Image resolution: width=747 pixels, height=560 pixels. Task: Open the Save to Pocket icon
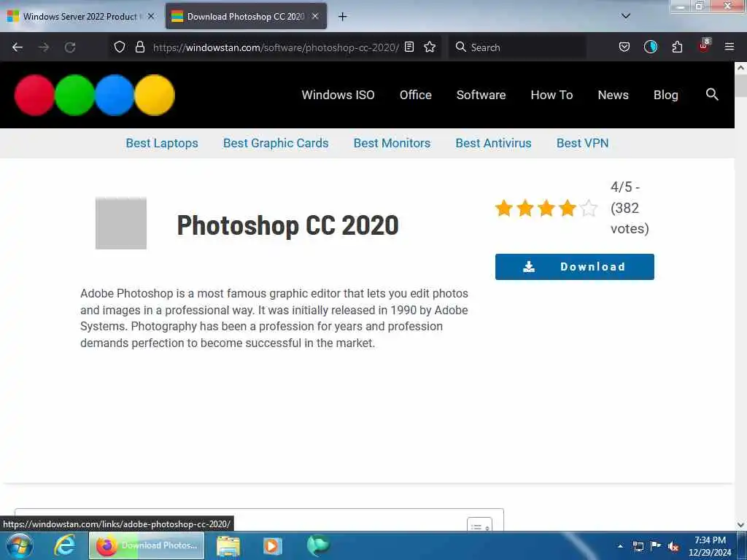coord(624,47)
